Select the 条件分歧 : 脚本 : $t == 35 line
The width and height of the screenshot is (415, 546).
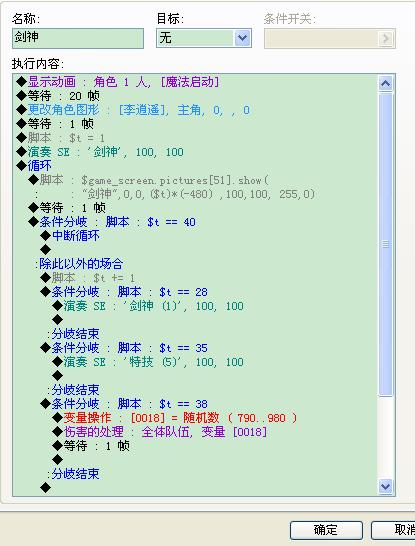pyautogui.click(x=124, y=348)
